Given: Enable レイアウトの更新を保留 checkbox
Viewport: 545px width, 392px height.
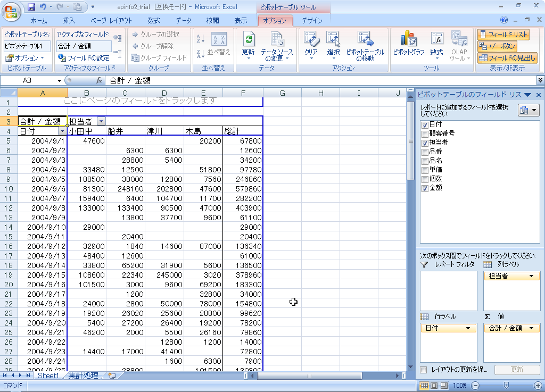Looking at the screenshot, I should coord(424,370).
